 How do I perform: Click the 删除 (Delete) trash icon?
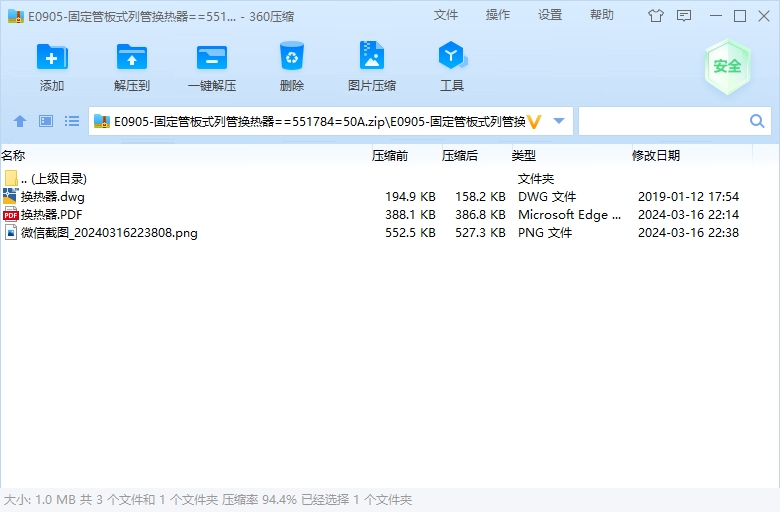(x=292, y=56)
